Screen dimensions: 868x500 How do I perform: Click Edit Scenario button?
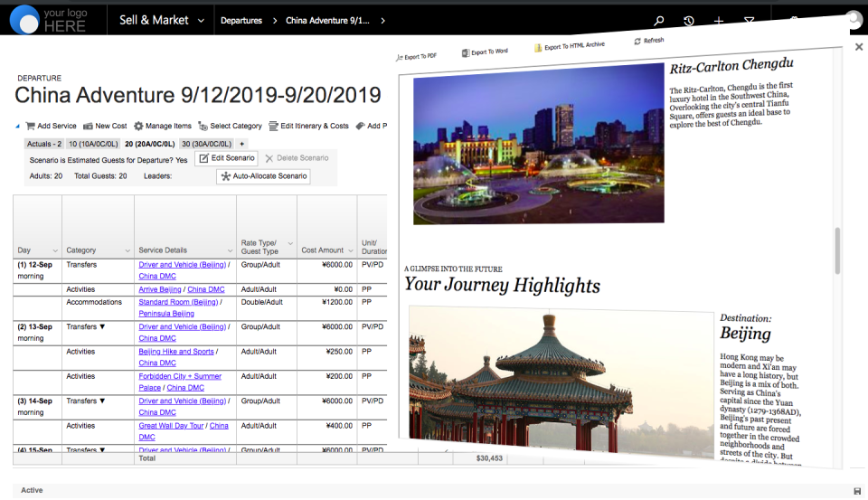(x=226, y=158)
